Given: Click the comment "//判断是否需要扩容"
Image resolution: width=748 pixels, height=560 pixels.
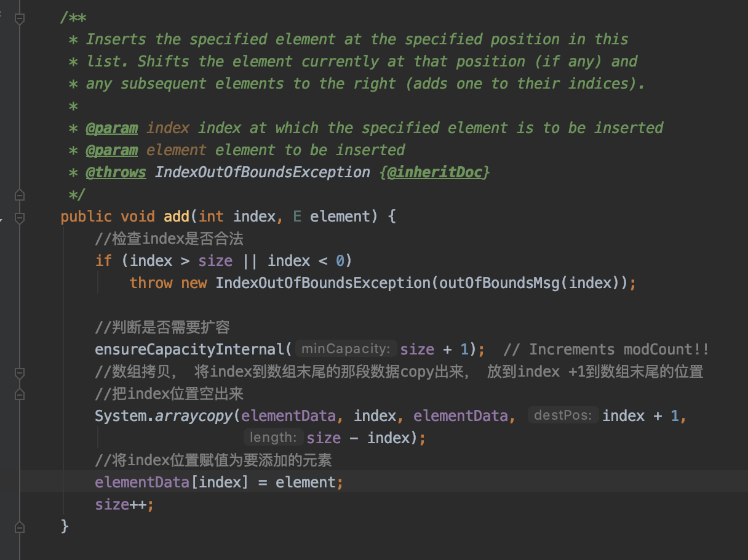Looking at the screenshot, I should (x=162, y=327).
